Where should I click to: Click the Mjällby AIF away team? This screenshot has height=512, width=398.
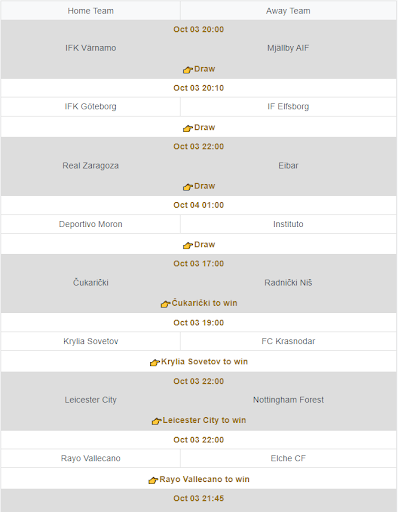[x=288, y=48]
